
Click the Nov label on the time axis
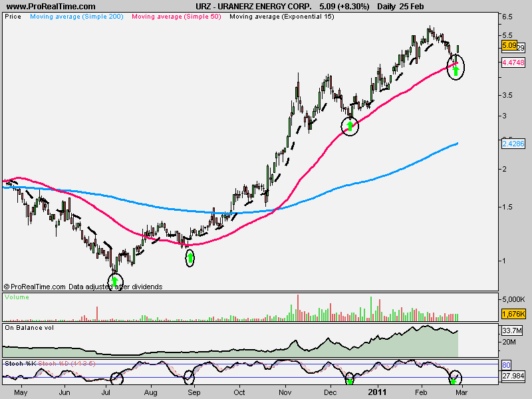click(x=285, y=392)
